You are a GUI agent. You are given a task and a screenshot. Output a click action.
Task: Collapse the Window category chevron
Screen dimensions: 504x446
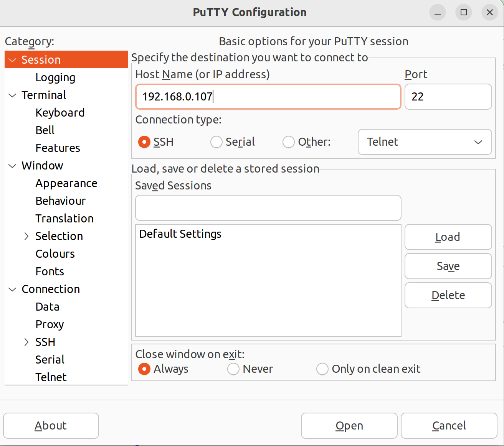(x=13, y=166)
